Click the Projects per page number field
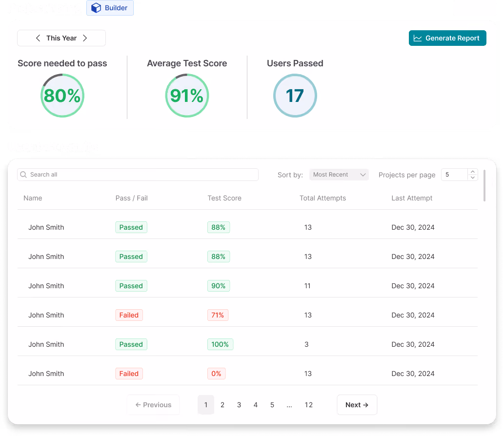The width and height of the screenshot is (504, 436). [x=455, y=175]
